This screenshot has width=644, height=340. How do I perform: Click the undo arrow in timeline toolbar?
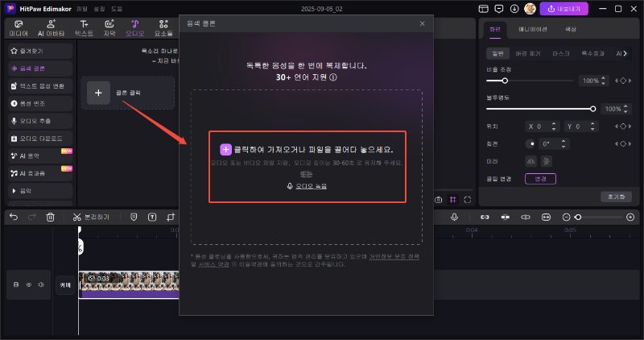click(x=14, y=217)
